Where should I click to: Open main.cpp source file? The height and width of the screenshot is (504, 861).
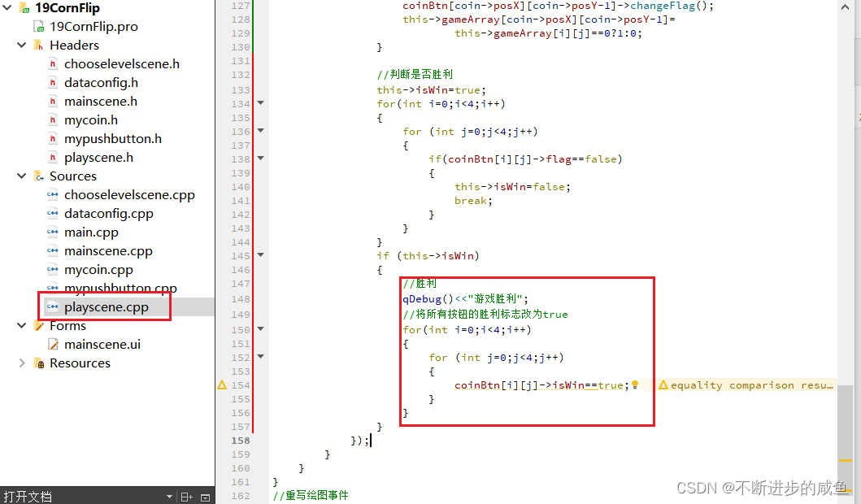pos(91,232)
